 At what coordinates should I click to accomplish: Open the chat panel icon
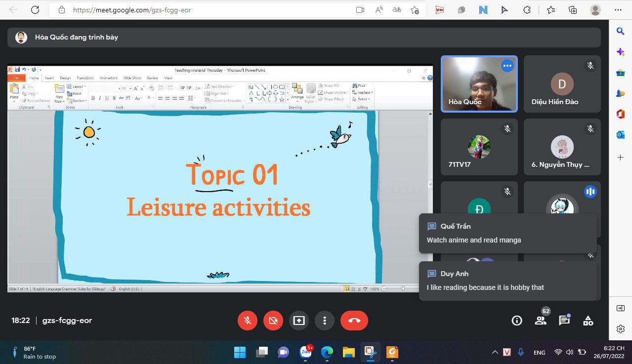(x=564, y=321)
